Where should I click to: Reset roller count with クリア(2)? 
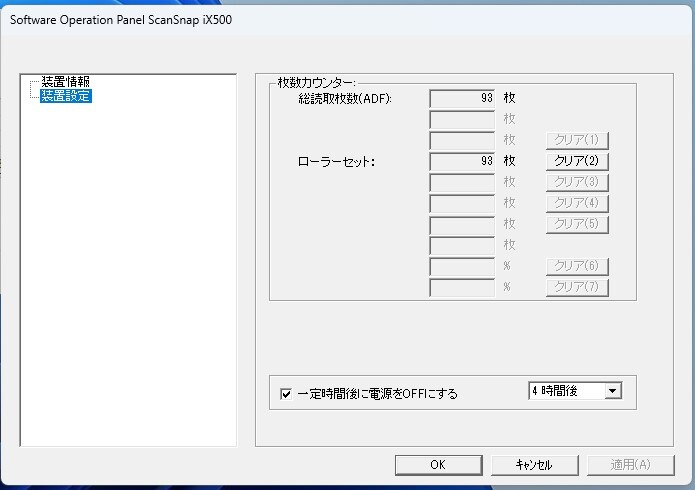click(576, 161)
